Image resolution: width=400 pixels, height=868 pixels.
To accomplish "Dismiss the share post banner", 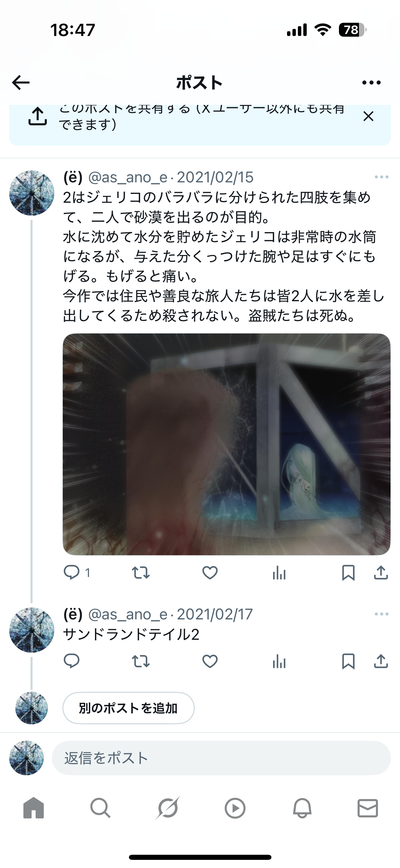I will (368, 116).
